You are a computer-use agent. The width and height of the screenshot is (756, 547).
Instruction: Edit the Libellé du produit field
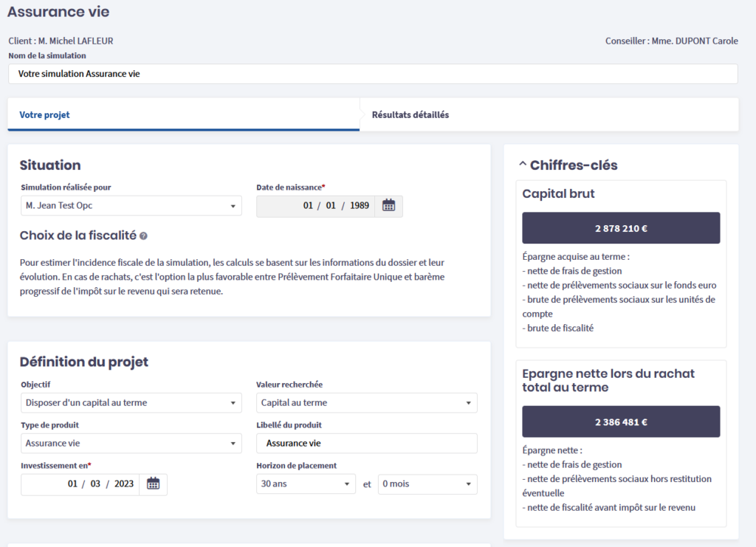point(366,444)
